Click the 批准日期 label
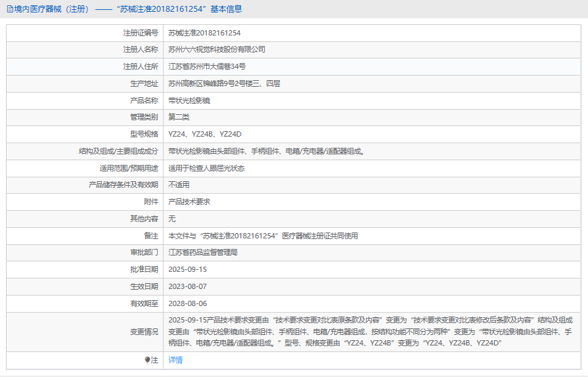 pyautogui.click(x=144, y=269)
